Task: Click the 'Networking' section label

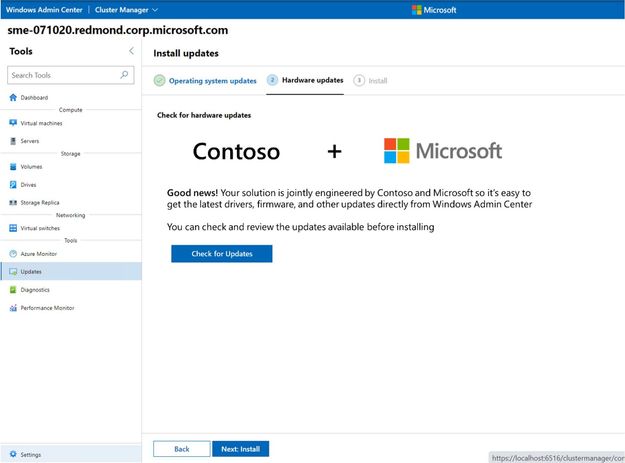Action: (x=71, y=215)
